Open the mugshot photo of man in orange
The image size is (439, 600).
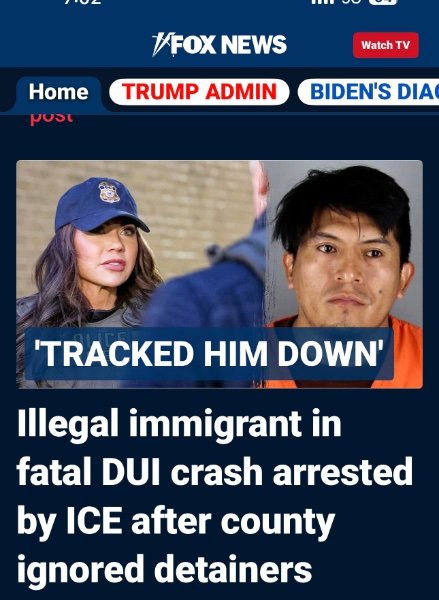point(344,274)
